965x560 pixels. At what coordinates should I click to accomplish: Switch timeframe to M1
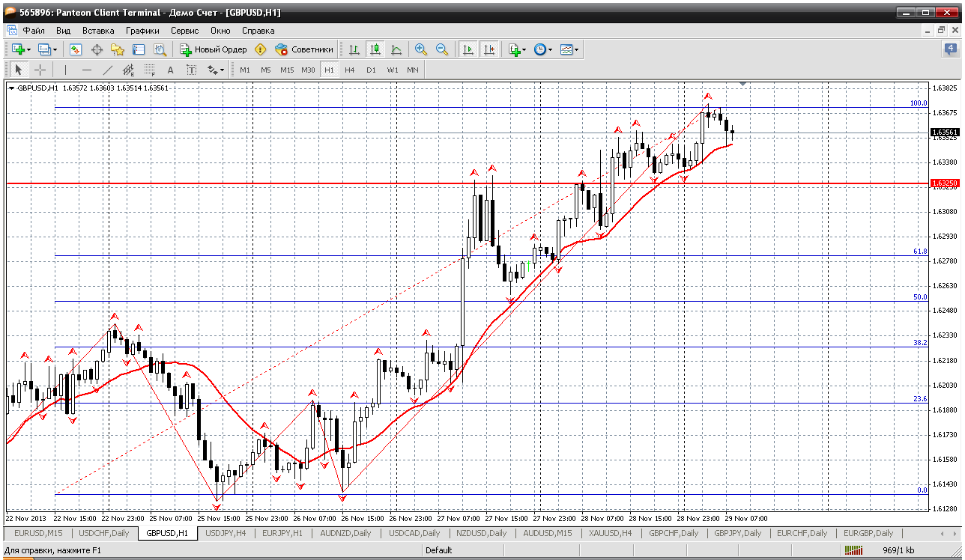[245, 70]
